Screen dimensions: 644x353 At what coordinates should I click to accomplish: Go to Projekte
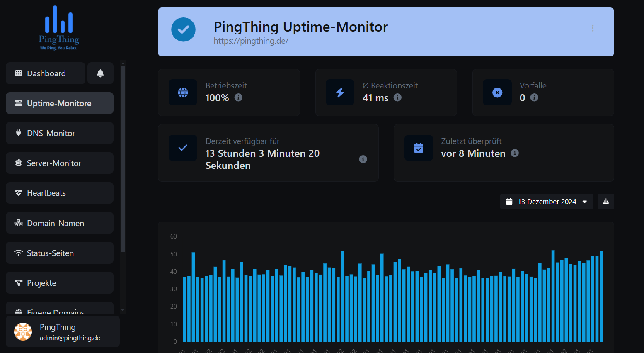[60, 283]
